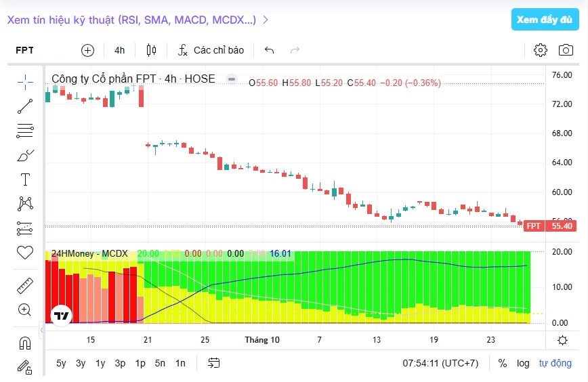Undo the last chart action
Screen dimensions: 588x382
click(x=269, y=50)
